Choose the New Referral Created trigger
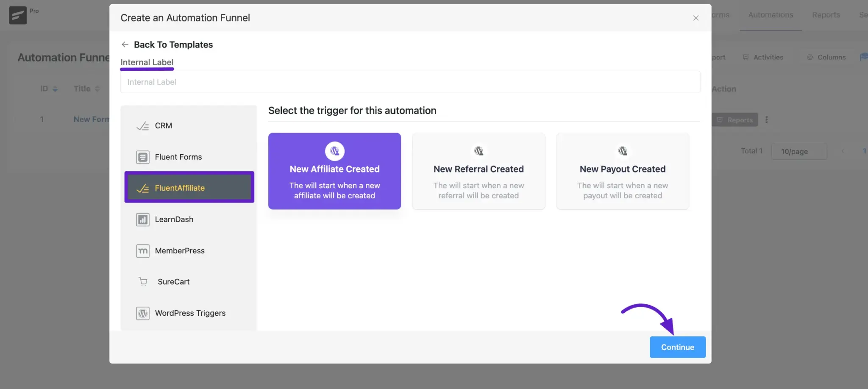The image size is (868, 389). (x=479, y=171)
